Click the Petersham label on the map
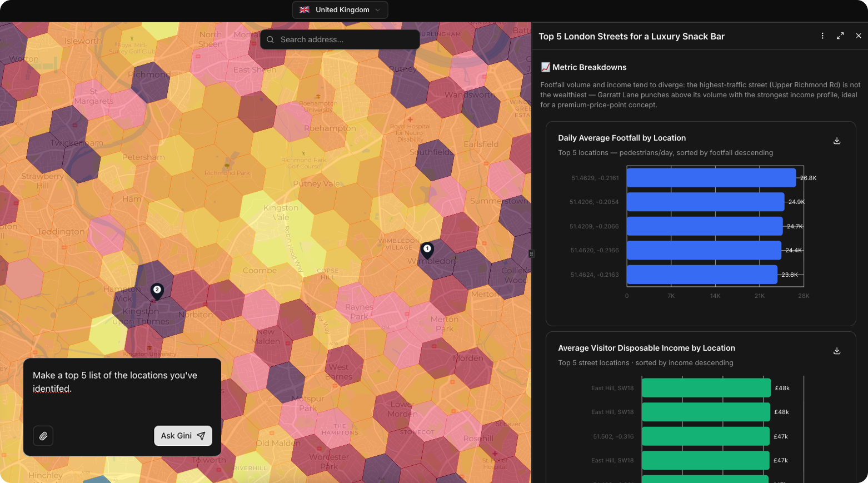The width and height of the screenshot is (868, 483). [143, 157]
